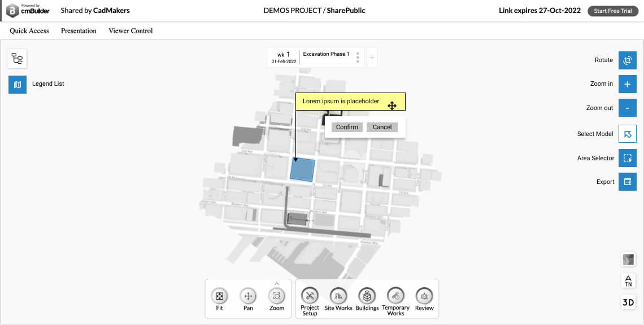Expand Zoom tool options via its chevron
644x325 pixels.
(276, 284)
